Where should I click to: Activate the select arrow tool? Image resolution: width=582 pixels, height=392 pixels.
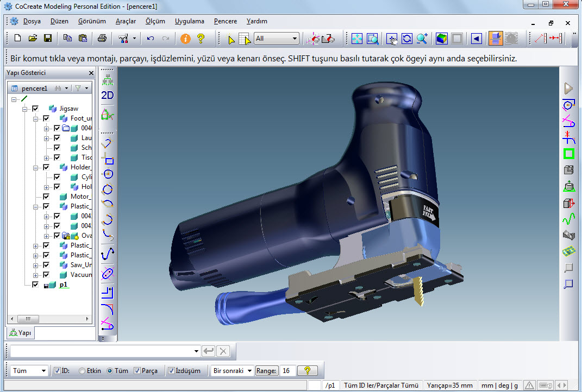click(231, 39)
